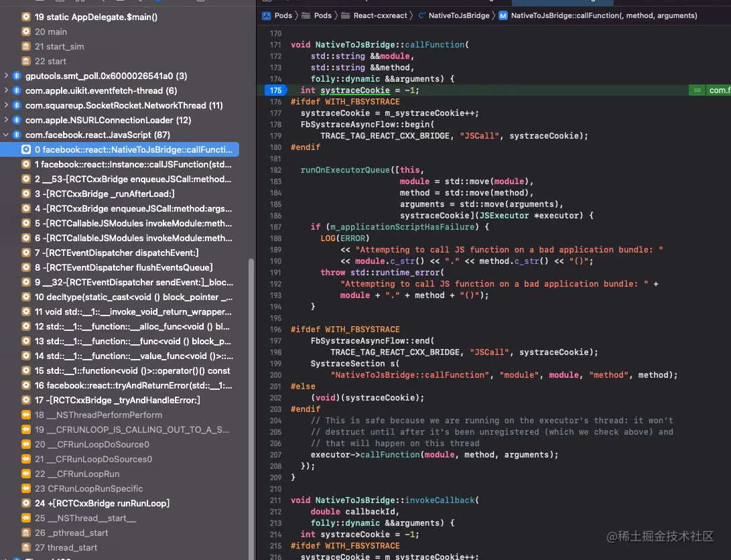Viewport: 731px width, 560px height.
Task: Click current line marker 175 in gutter
Action: click(275, 90)
